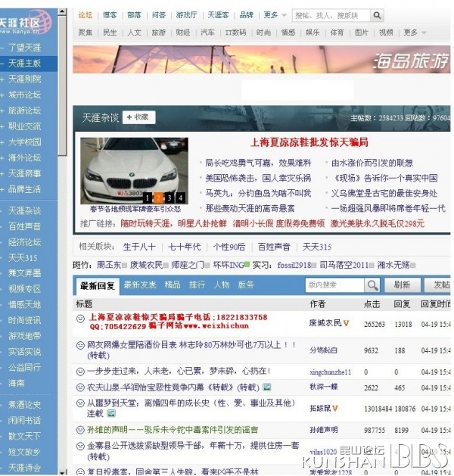Switch to 排行 tab
454x476 pixels.
pyautogui.click(x=197, y=285)
